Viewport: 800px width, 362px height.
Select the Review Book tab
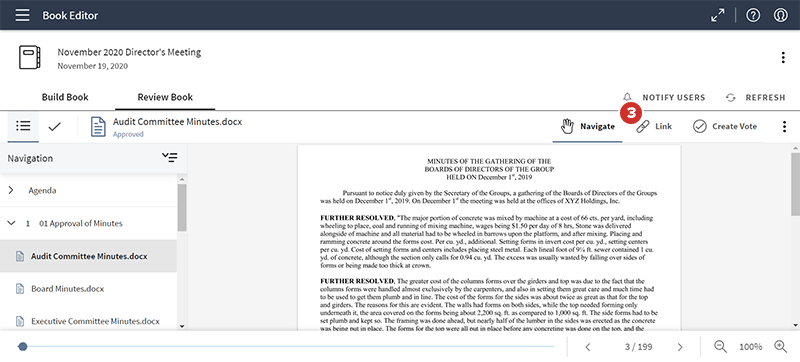[x=165, y=97]
